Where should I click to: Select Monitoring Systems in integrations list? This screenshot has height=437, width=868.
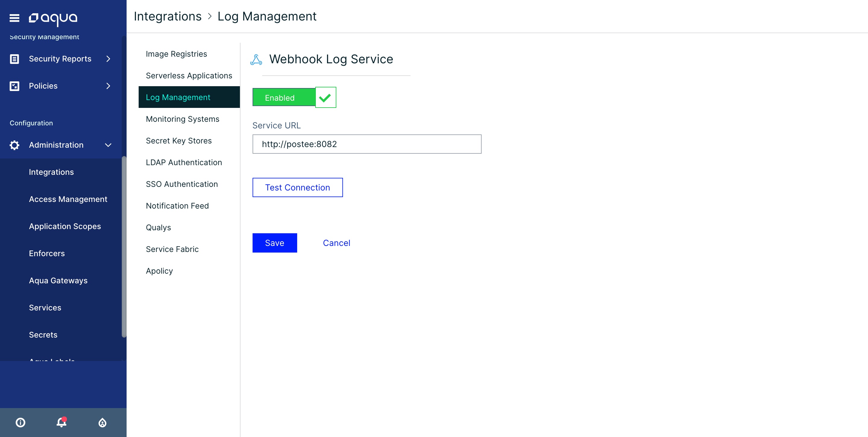coord(182,119)
